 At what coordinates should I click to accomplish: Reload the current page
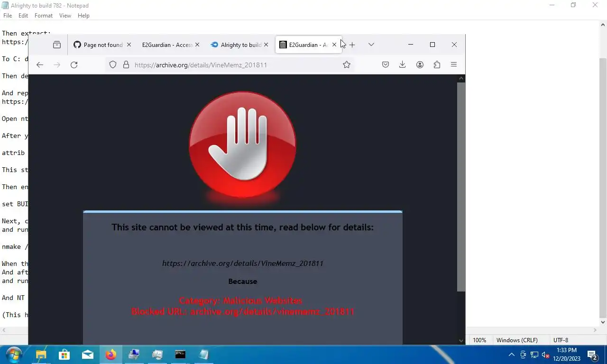pos(74,65)
